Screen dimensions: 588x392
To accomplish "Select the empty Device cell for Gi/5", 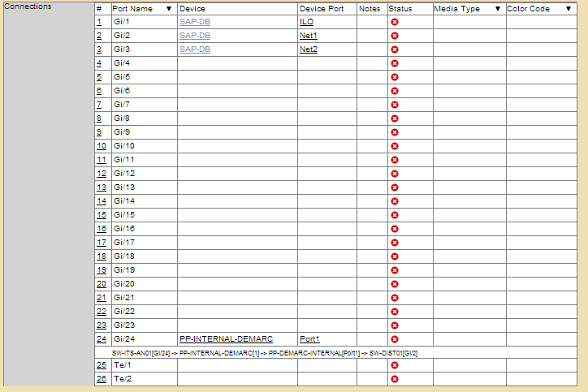I will pos(237,77).
